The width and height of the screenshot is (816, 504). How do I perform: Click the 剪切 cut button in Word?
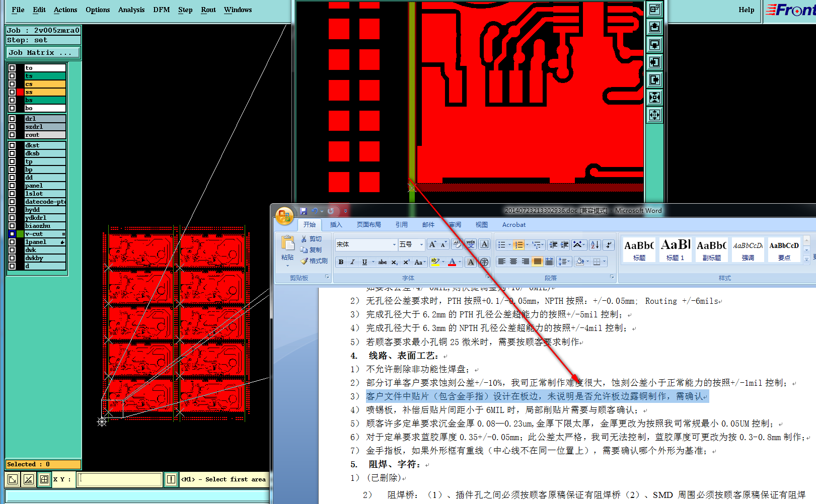pos(312,239)
